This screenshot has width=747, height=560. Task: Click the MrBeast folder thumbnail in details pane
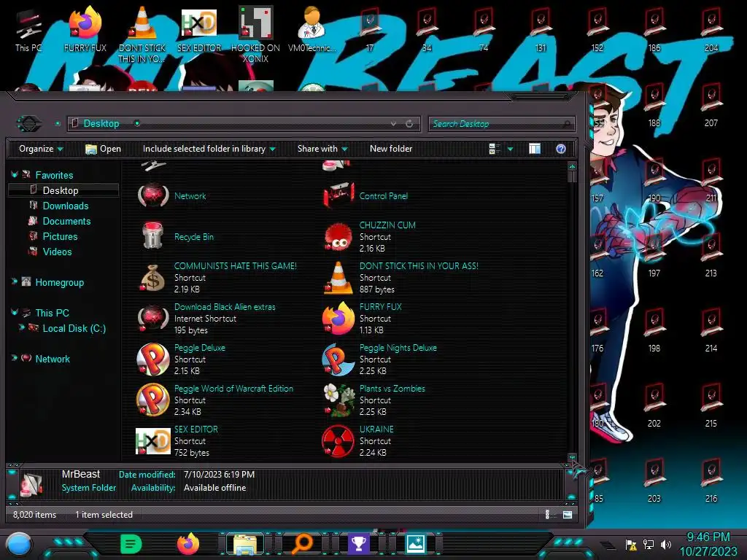pyautogui.click(x=33, y=484)
